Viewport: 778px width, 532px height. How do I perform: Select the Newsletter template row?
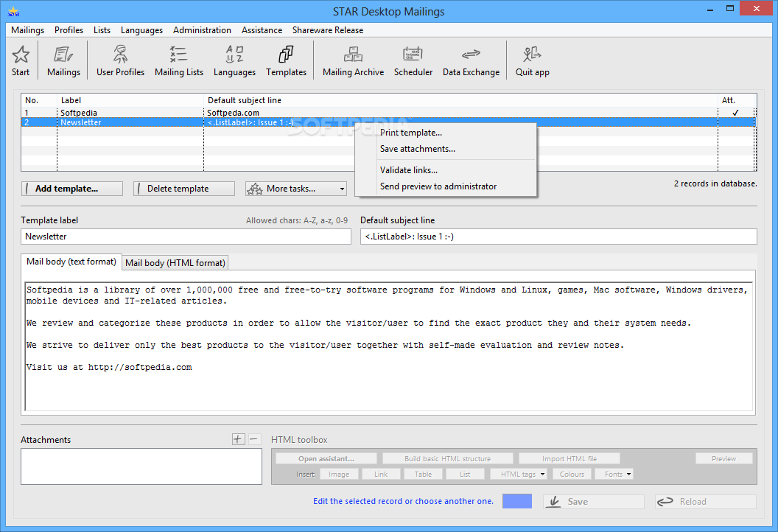click(388, 122)
